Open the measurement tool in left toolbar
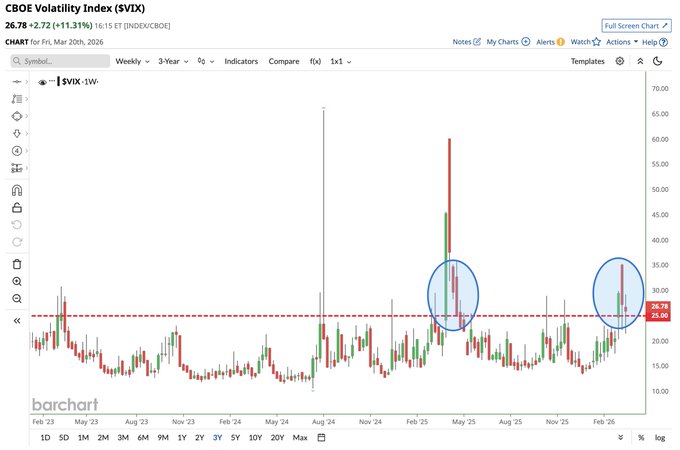 pyautogui.click(x=17, y=168)
